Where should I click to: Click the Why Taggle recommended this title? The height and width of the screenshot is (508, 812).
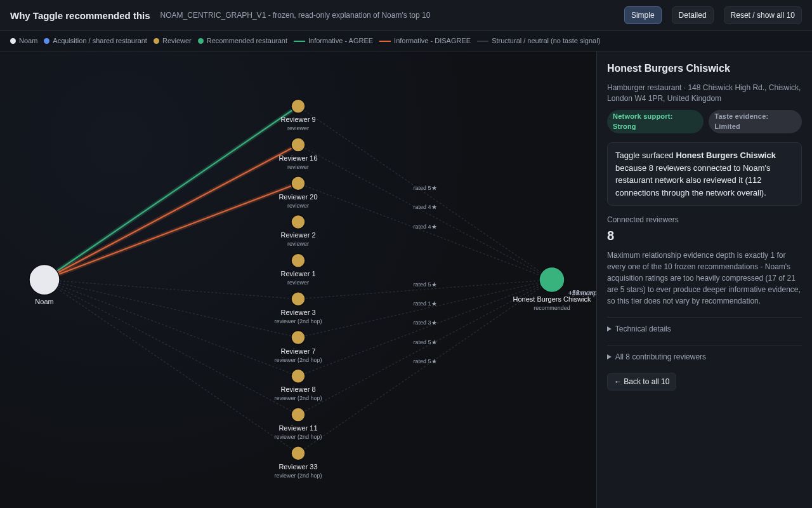pos(80,15)
